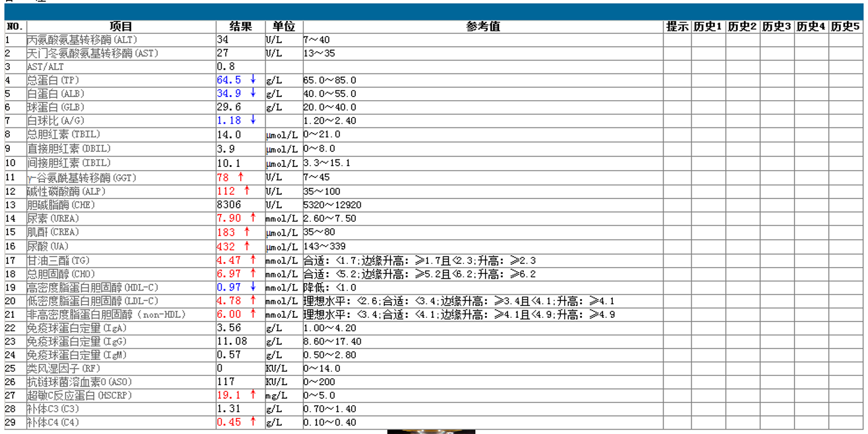The width and height of the screenshot is (868, 434).
Task: Click the 直接胆红素 (DBIL) result 3.9
Action: (225, 149)
